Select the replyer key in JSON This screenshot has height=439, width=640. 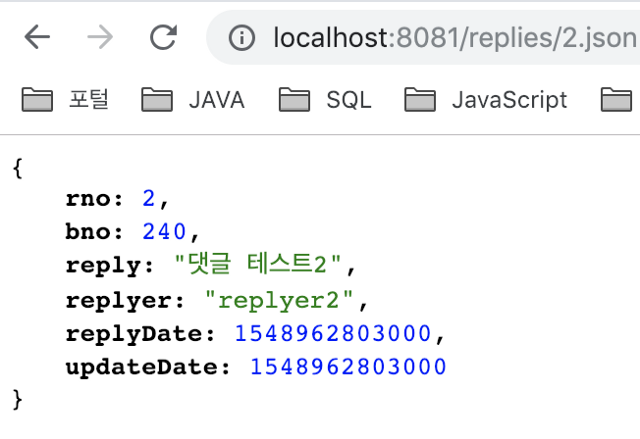tap(120, 301)
